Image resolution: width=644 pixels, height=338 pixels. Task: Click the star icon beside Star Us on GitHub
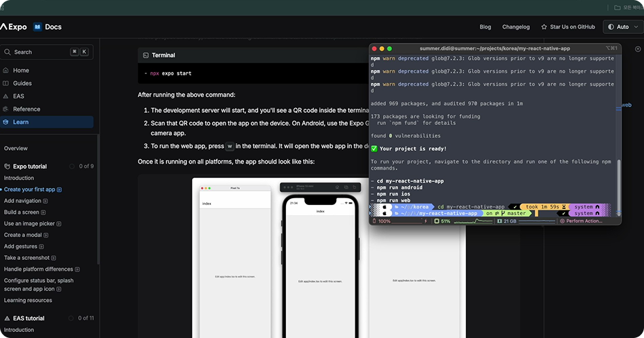pyautogui.click(x=544, y=27)
